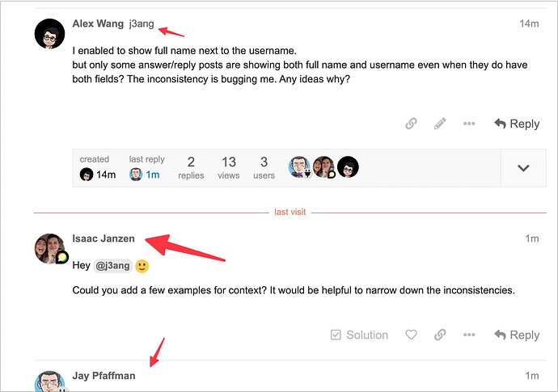Click the 14m post timestamp

(529, 23)
